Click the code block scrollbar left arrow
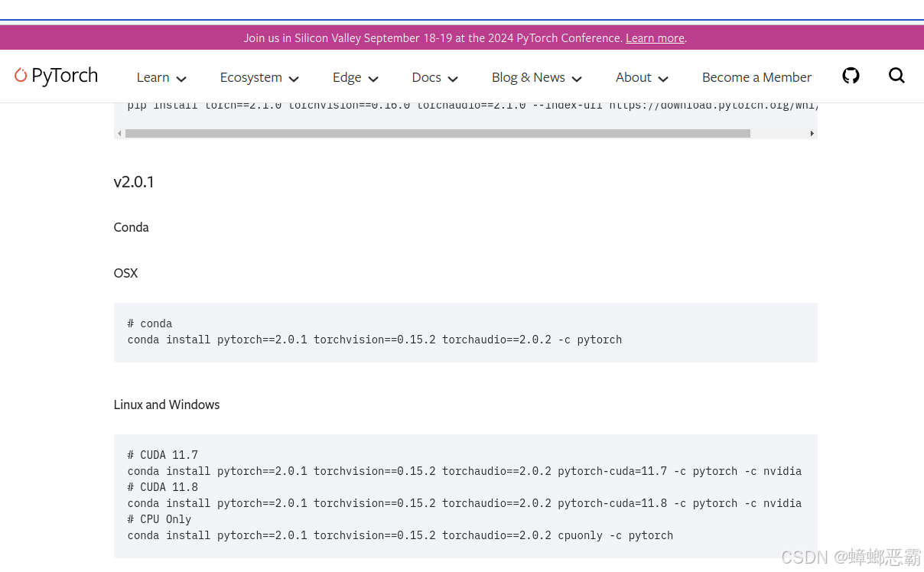 click(x=119, y=133)
